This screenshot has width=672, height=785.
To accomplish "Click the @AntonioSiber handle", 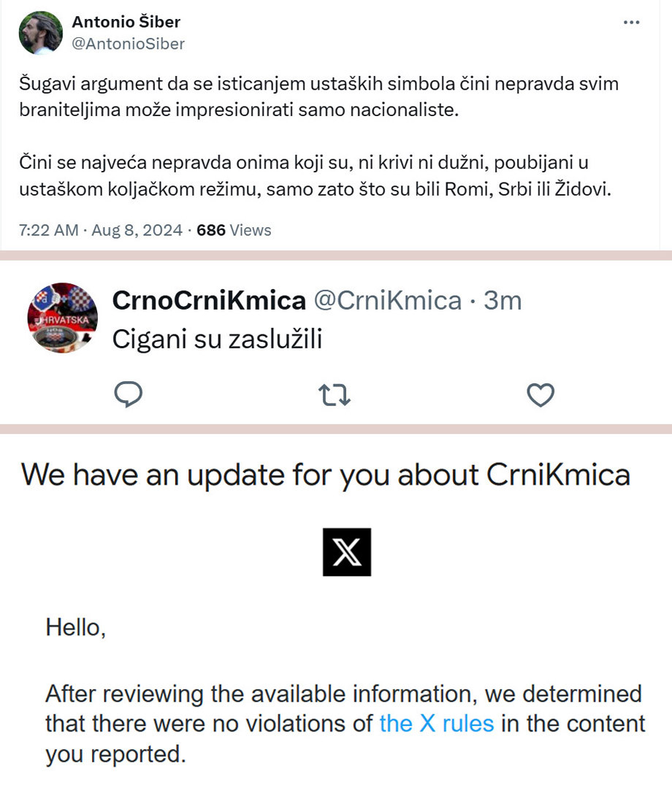I will click(x=128, y=44).
